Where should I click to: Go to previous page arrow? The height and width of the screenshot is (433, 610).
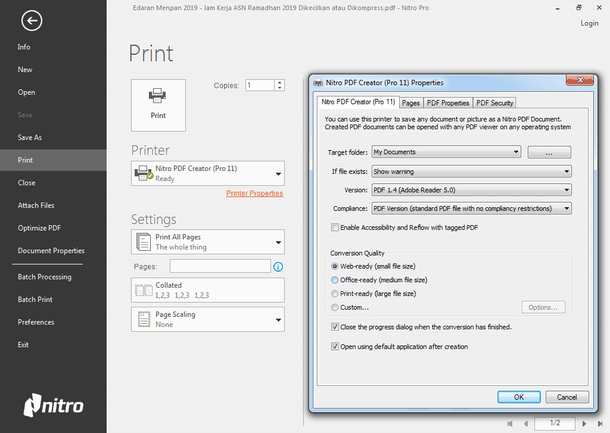(526, 424)
